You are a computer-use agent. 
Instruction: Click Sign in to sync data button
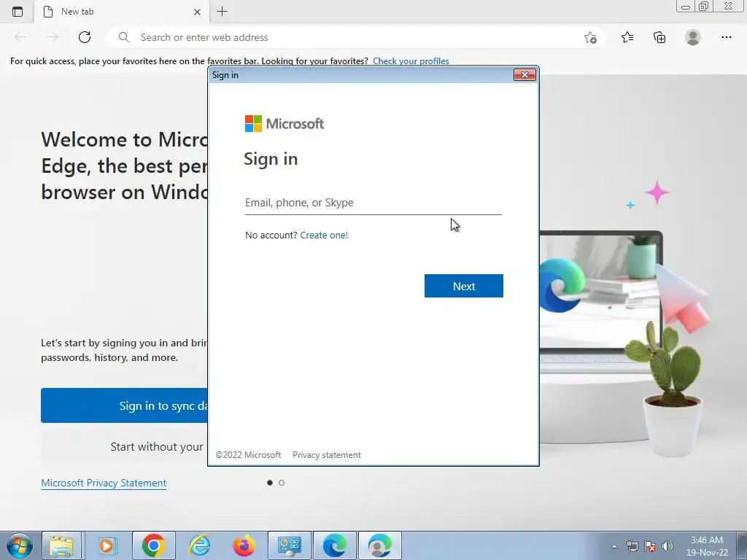click(x=124, y=405)
